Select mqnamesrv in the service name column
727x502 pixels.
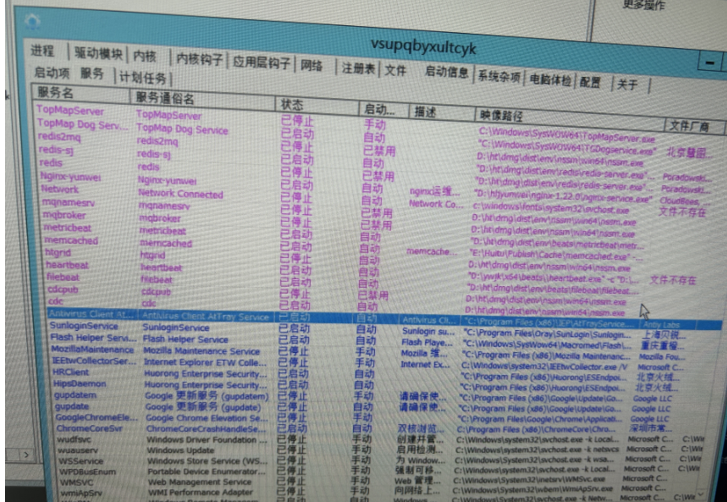[x=69, y=203]
